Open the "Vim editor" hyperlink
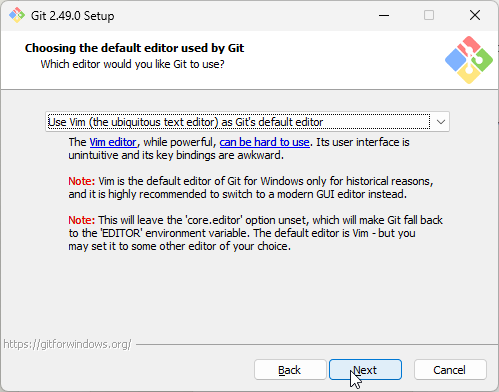The image size is (499, 392). (113, 142)
